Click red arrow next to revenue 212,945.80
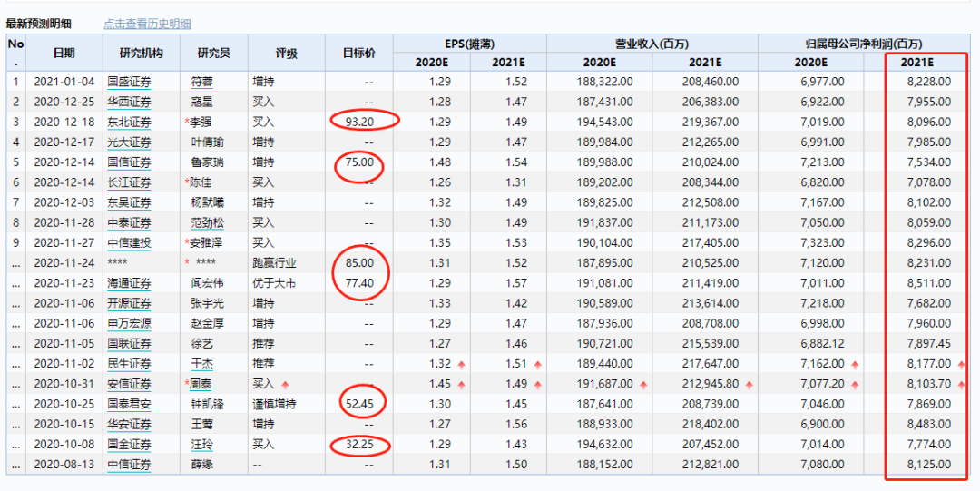Viewport: 980px width, 491px height. [x=749, y=384]
